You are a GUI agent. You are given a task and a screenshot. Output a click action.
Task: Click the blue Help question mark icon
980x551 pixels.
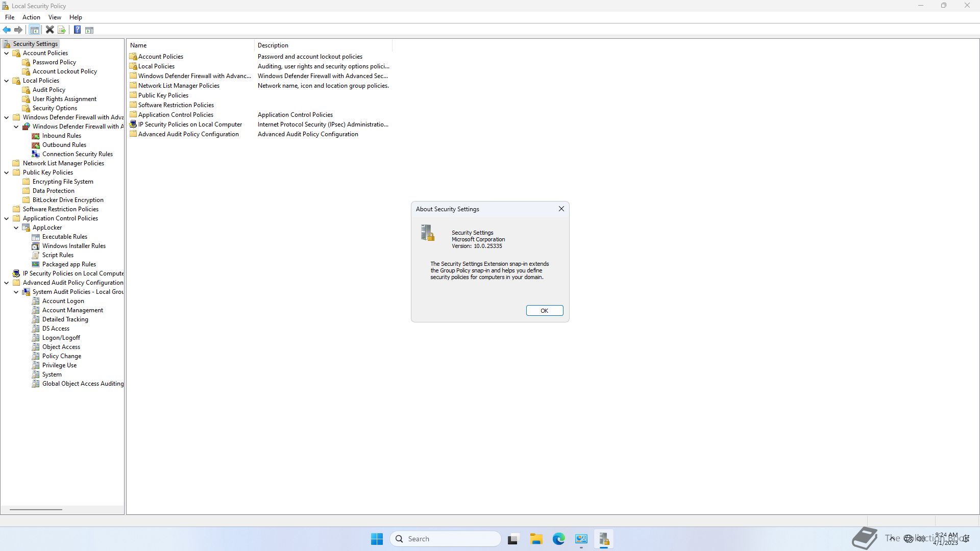click(77, 30)
